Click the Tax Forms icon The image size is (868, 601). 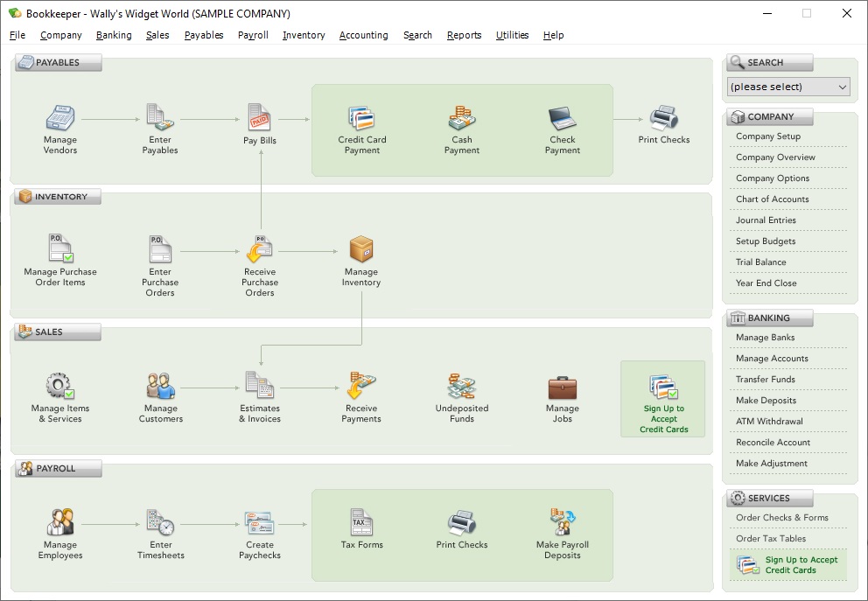point(361,523)
